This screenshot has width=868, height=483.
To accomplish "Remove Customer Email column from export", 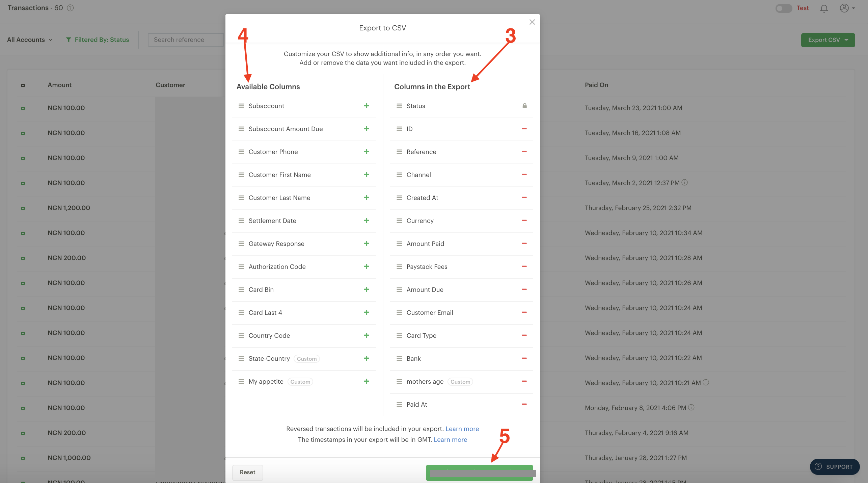I will 524,312.
